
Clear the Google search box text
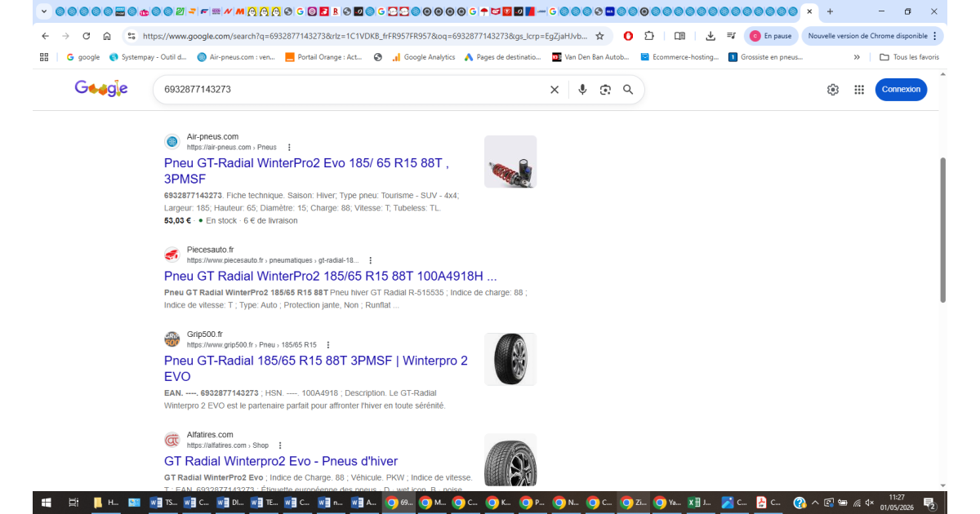pos(555,90)
